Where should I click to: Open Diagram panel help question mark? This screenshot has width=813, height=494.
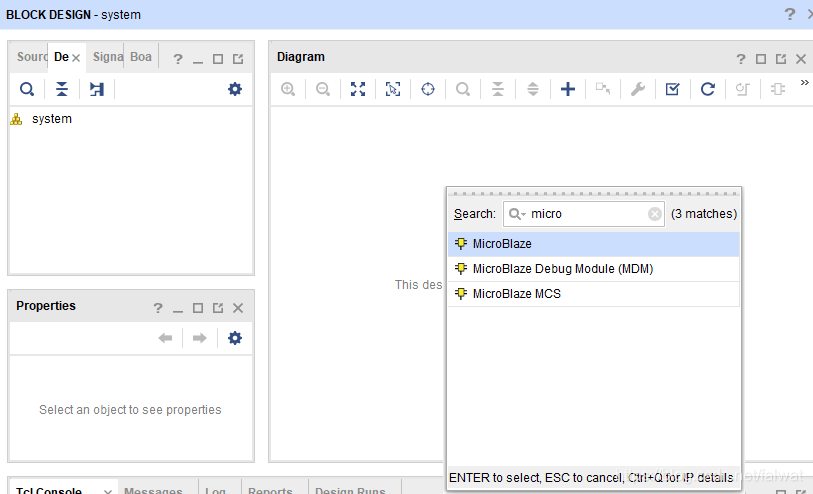741,59
